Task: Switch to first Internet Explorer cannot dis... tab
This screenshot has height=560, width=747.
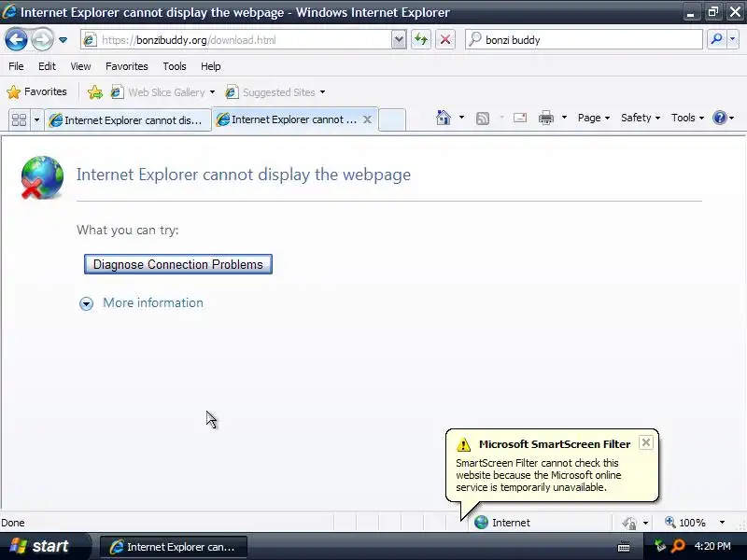Action: pyautogui.click(x=128, y=120)
